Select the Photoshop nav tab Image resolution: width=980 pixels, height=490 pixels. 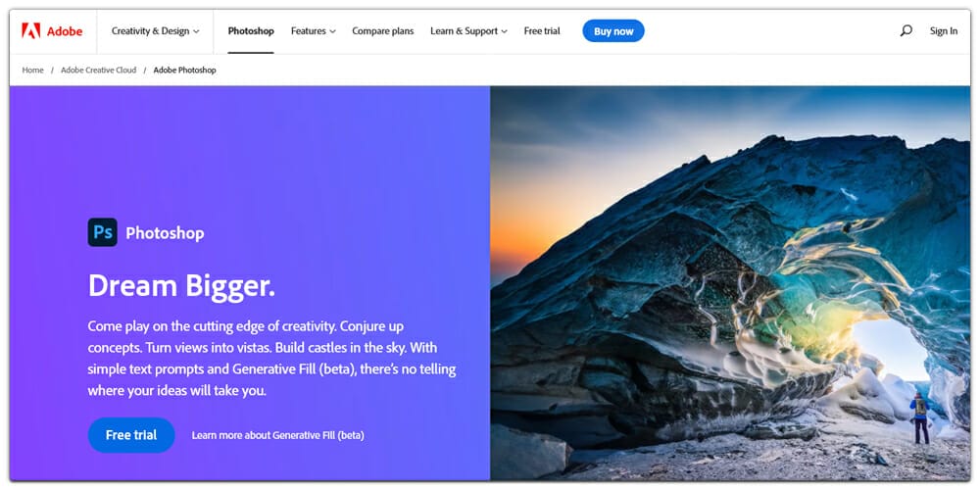point(251,31)
